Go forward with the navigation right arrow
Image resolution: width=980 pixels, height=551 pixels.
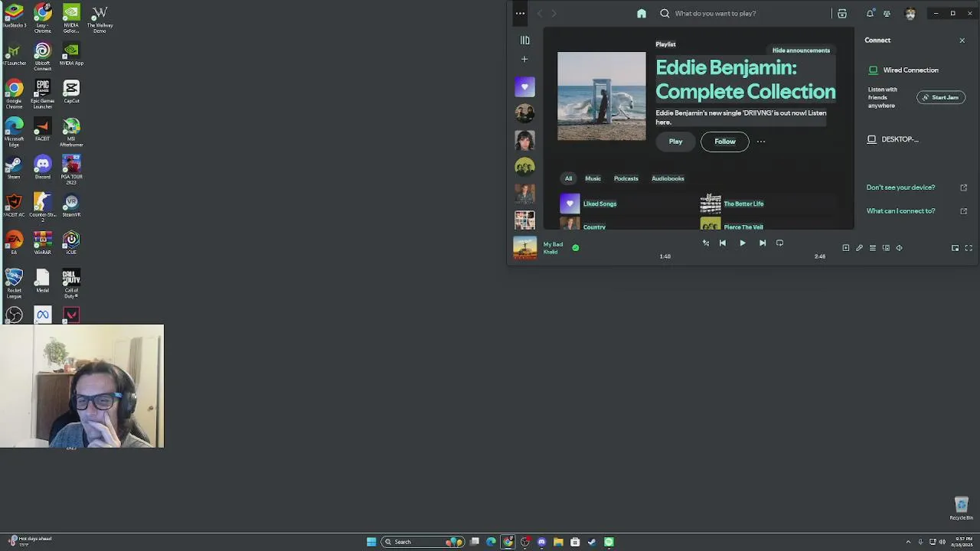click(554, 13)
